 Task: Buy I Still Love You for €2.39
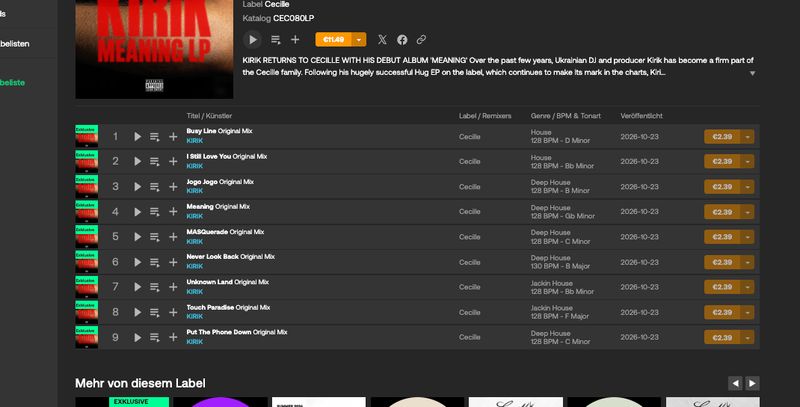(x=722, y=161)
